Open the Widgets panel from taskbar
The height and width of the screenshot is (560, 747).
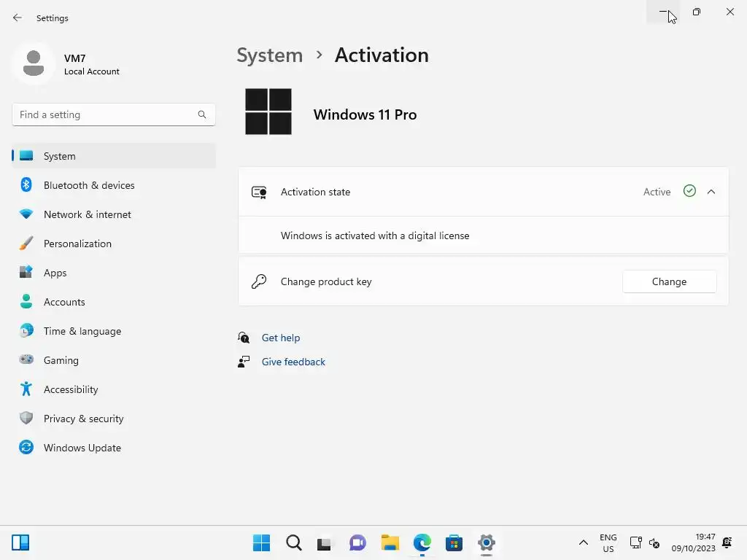pyautogui.click(x=20, y=542)
